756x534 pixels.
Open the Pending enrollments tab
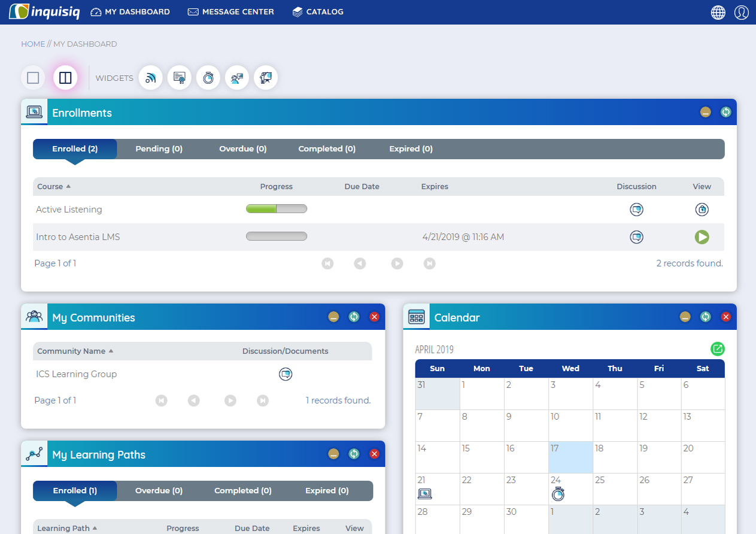[x=159, y=148]
